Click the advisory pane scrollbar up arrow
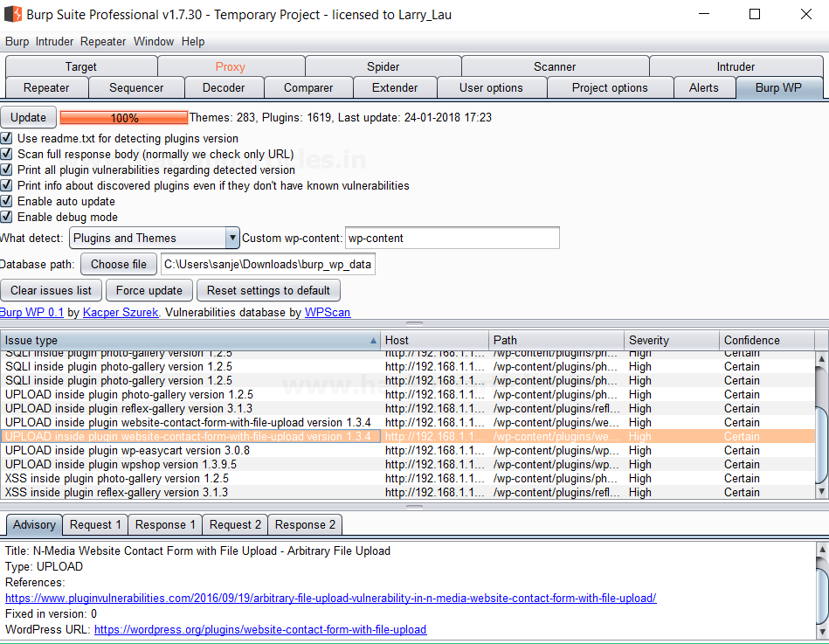Image resolution: width=829 pixels, height=644 pixels. [822, 550]
